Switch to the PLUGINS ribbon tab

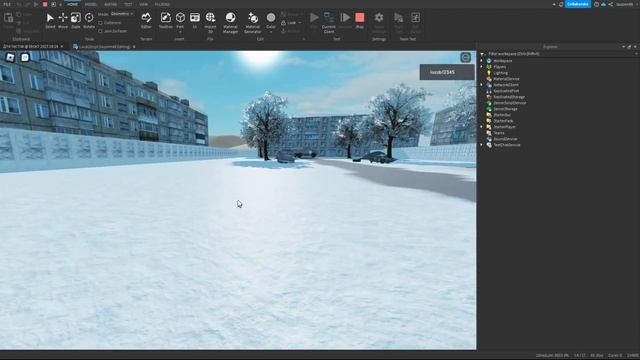pyautogui.click(x=162, y=4)
